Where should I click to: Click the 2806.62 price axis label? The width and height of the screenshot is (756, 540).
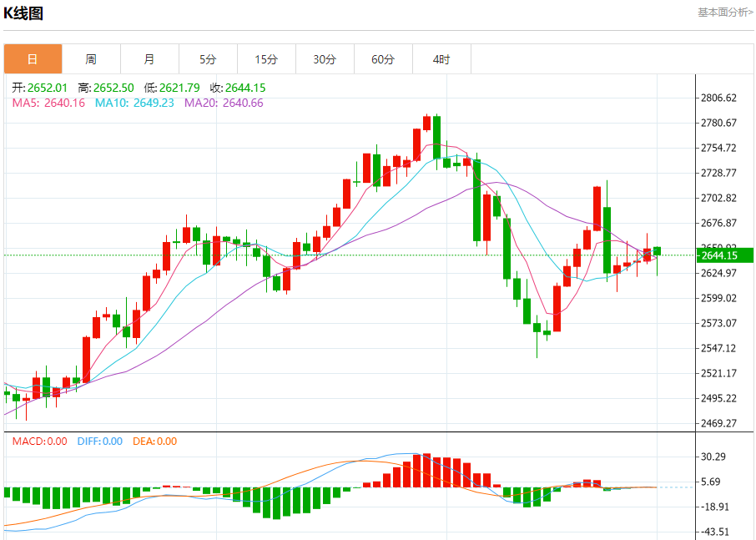718,98
